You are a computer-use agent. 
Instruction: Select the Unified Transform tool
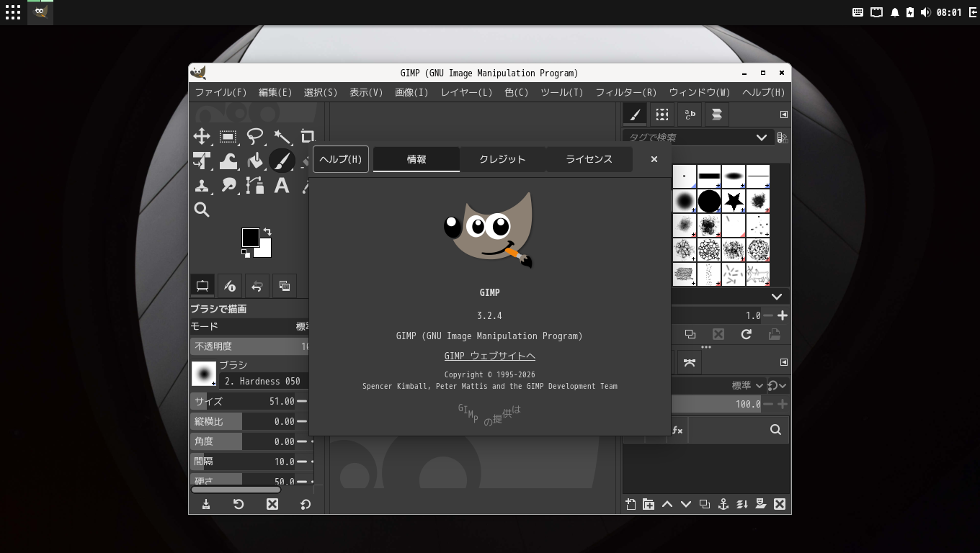[202, 161]
